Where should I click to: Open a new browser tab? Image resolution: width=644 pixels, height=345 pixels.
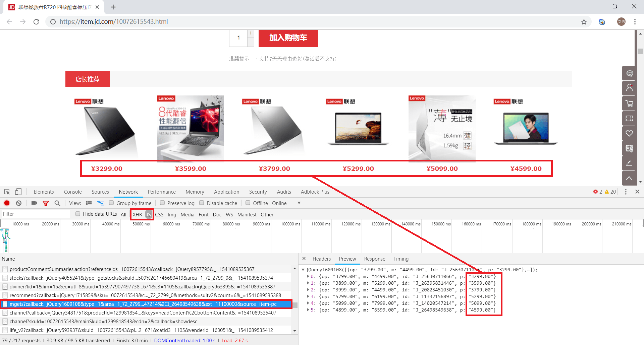coord(113,7)
